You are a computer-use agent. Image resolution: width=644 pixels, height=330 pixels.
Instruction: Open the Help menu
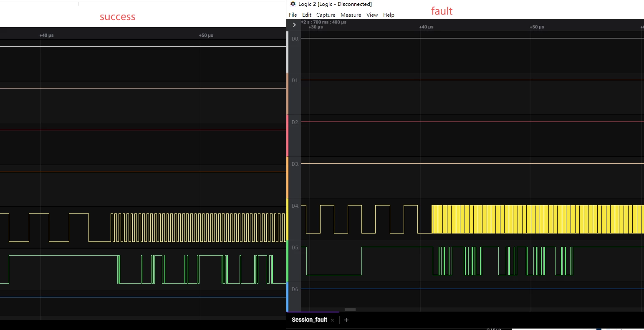coord(389,15)
